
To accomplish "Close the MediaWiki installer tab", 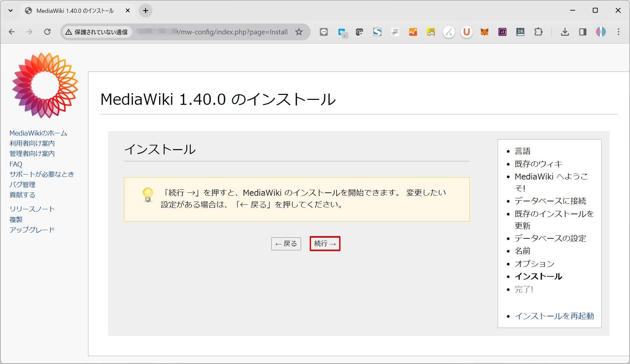I will [128, 11].
